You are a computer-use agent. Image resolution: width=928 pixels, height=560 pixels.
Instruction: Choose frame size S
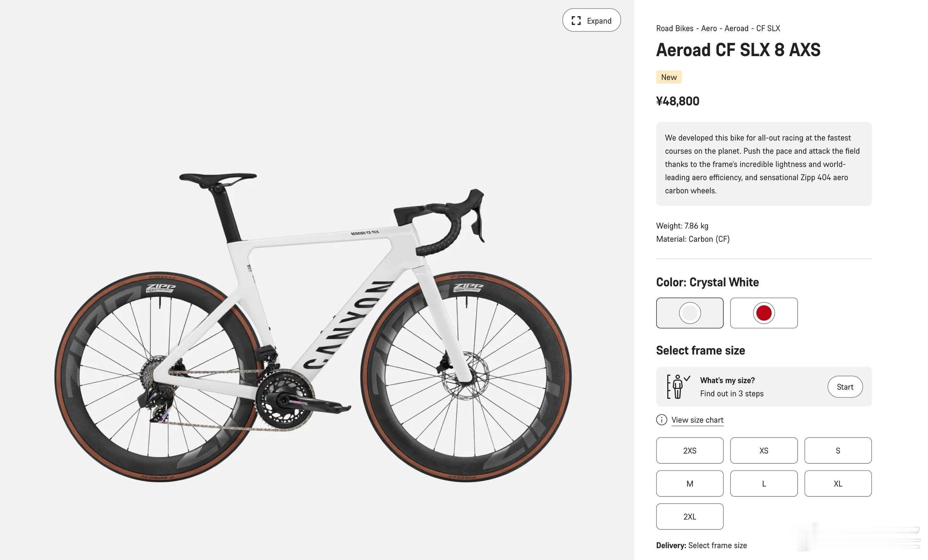pyautogui.click(x=837, y=450)
